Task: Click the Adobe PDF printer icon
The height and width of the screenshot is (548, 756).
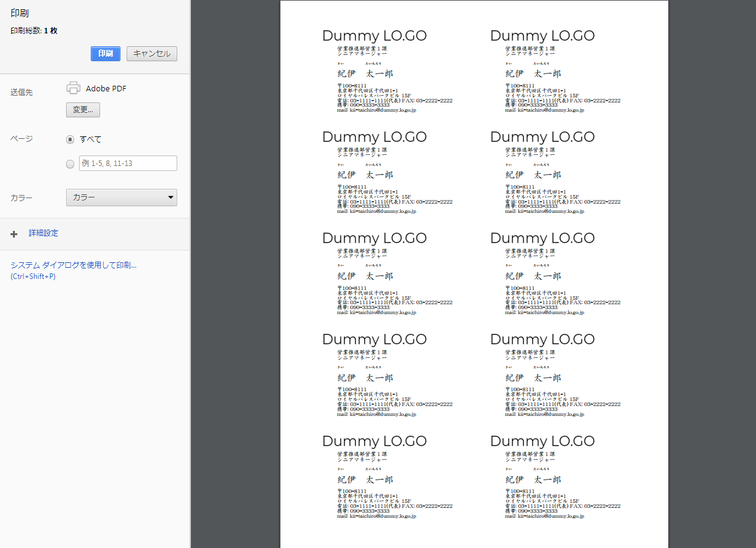Action: coord(73,88)
